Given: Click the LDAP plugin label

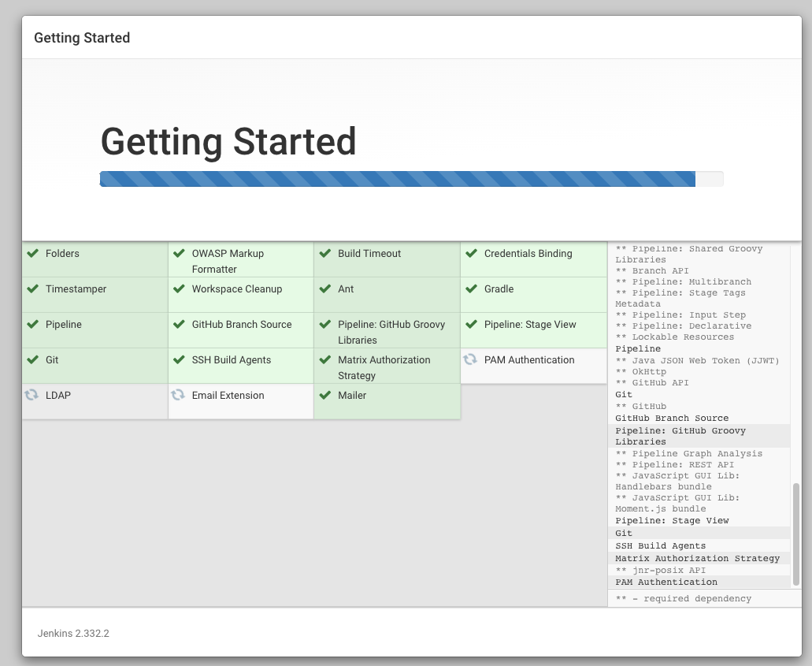Looking at the screenshot, I should pyautogui.click(x=58, y=396).
